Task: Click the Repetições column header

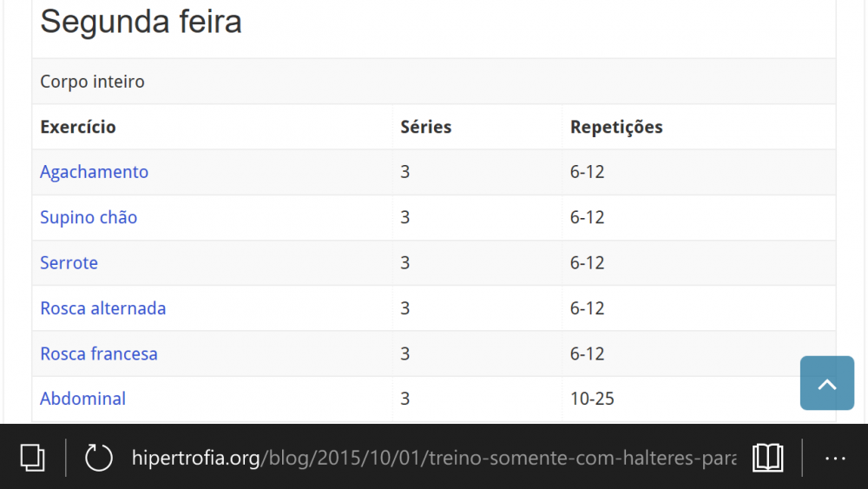Action: 616,127
